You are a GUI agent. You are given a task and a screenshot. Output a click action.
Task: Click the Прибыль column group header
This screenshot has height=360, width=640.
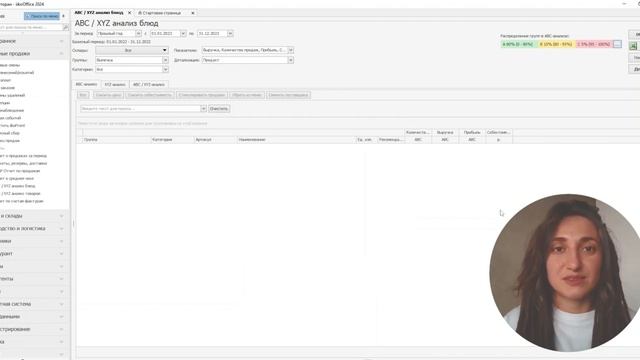(x=472, y=132)
